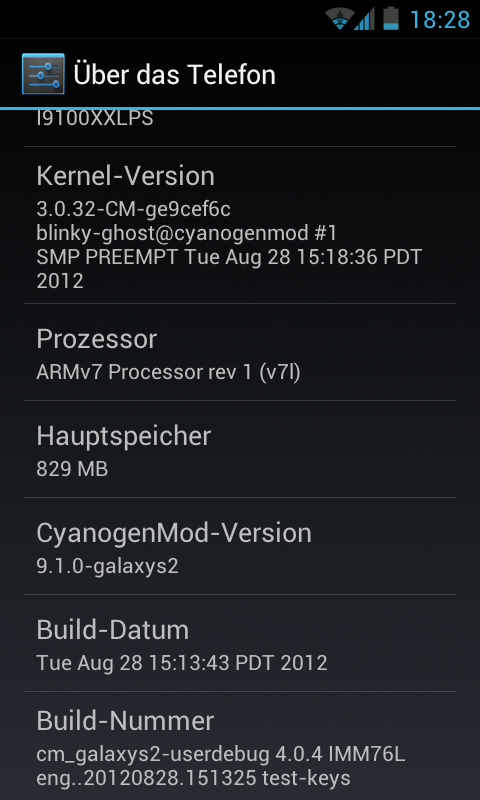This screenshot has width=480, height=800.
Task: Tap the Wi-Fi status icon
Action: point(339,19)
